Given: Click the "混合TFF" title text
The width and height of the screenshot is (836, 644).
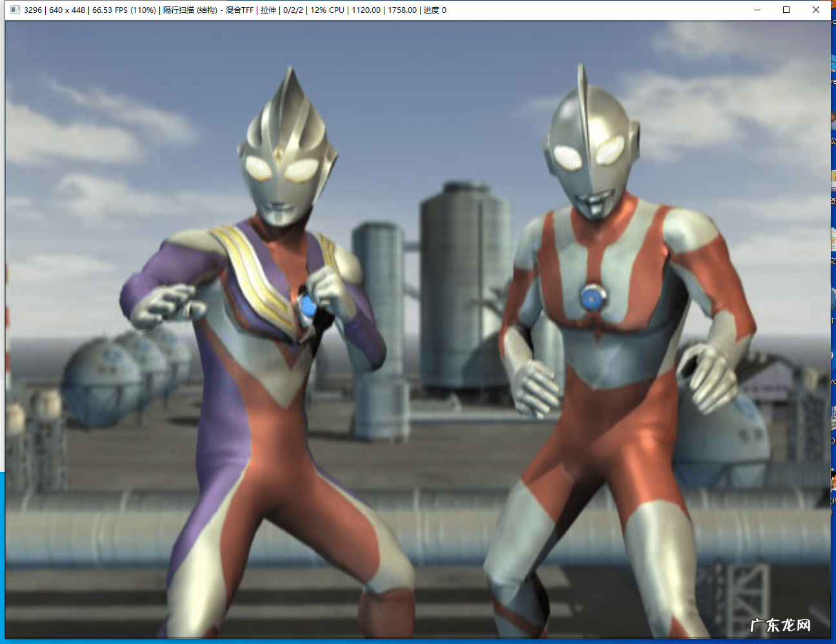Looking at the screenshot, I should click(239, 10).
